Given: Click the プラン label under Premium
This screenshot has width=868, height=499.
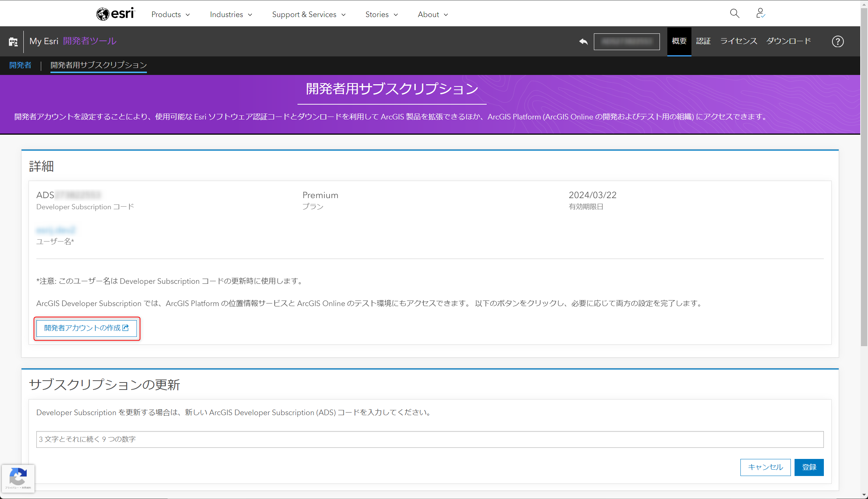Looking at the screenshot, I should coord(313,207).
